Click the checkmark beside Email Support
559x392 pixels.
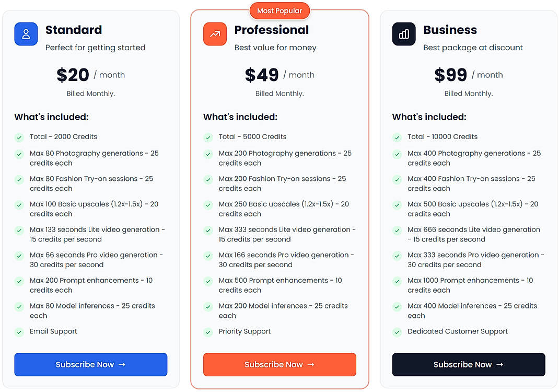tap(19, 331)
